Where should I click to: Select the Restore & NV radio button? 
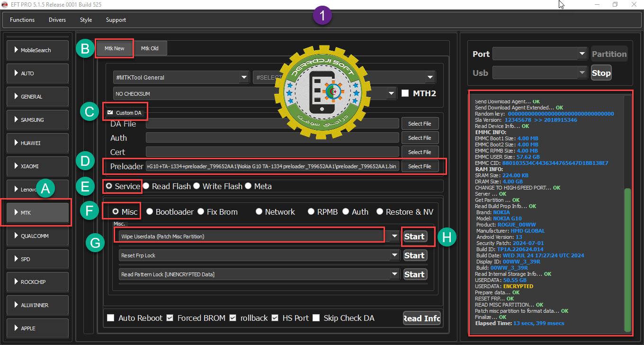tap(380, 212)
